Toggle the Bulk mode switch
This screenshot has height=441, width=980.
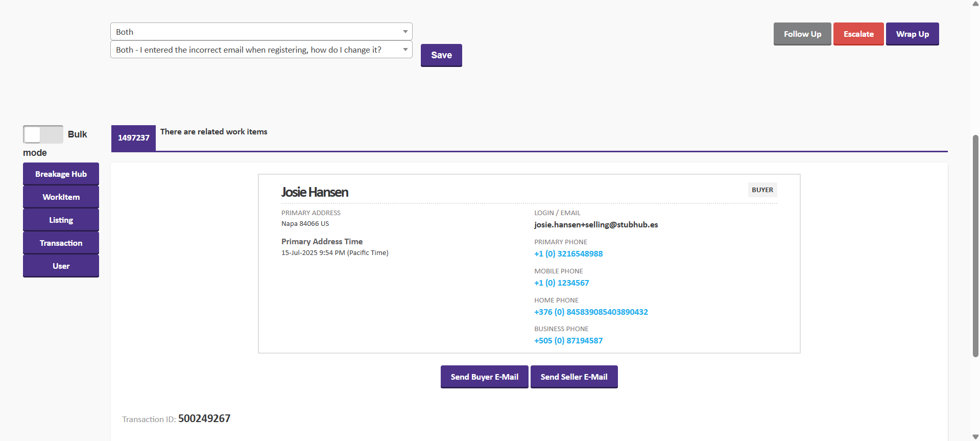(43, 134)
